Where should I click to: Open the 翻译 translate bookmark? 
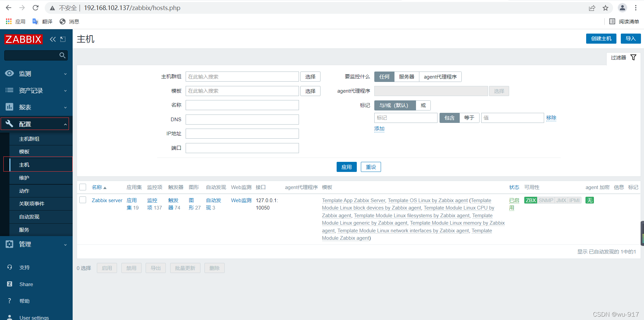coord(42,21)
